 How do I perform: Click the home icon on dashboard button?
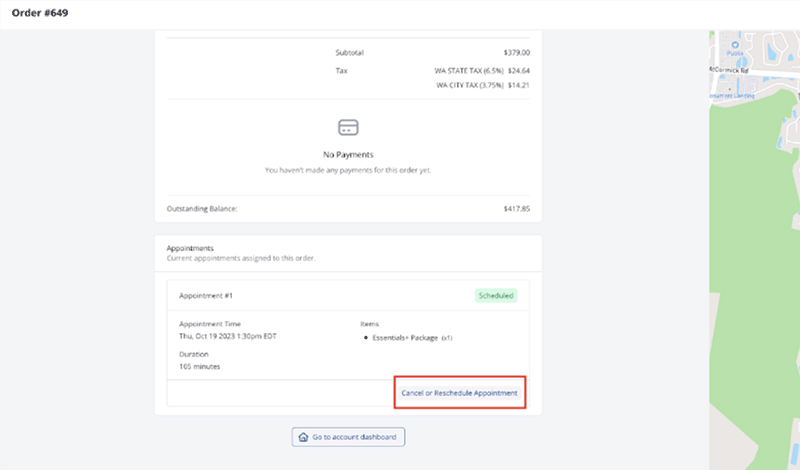point(302,437)
